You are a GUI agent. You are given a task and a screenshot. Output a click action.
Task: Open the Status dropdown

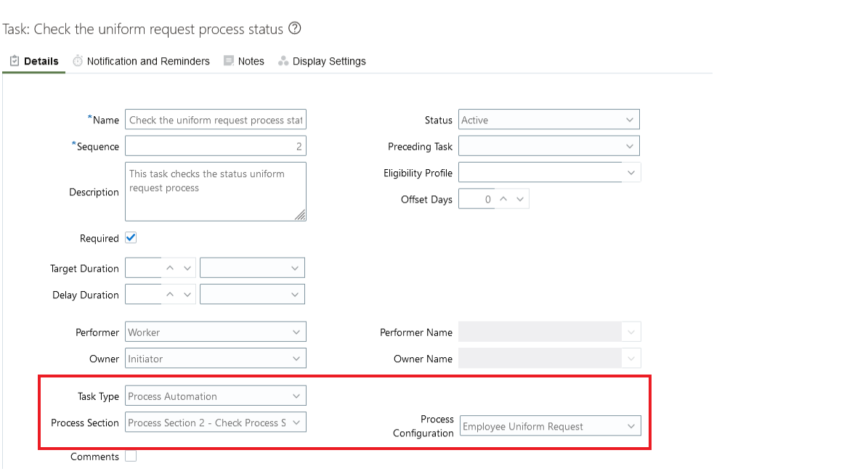629,120
